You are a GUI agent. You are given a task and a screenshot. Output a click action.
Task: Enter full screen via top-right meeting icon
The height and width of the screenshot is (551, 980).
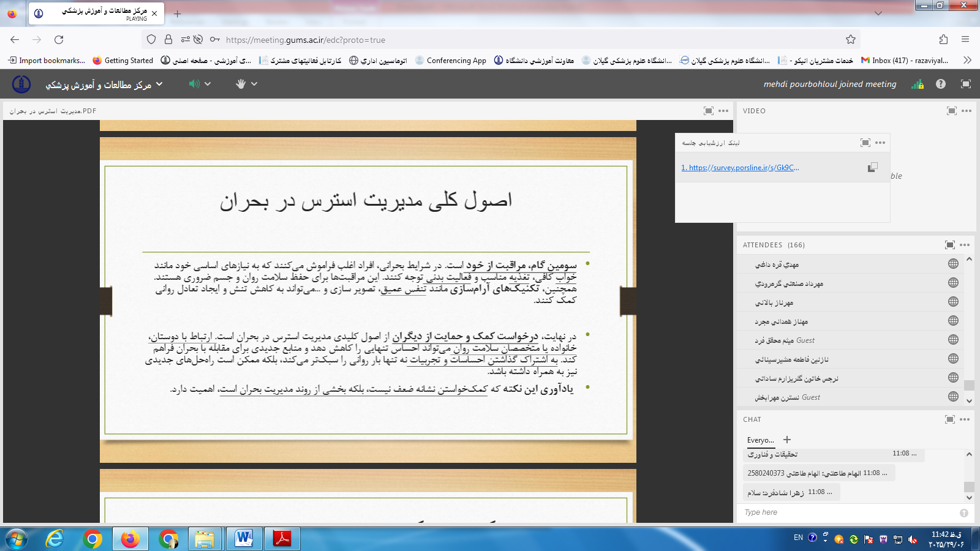(x=966, y=84)
